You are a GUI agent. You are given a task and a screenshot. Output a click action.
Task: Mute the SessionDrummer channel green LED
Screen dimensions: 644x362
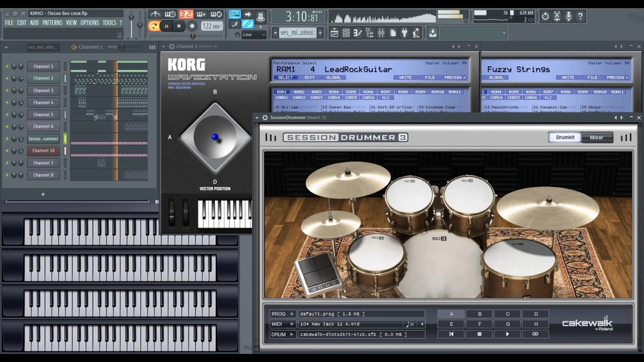7,139
